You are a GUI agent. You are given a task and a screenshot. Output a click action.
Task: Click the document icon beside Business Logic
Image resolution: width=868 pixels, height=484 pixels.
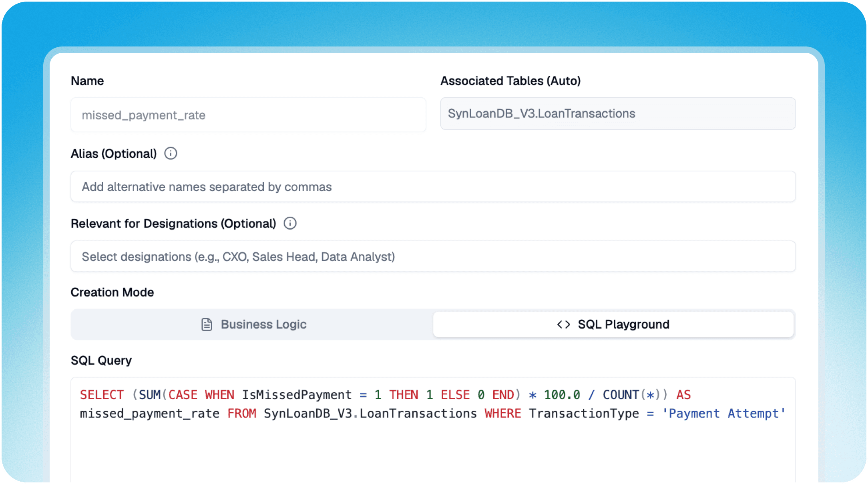(207, 324)
